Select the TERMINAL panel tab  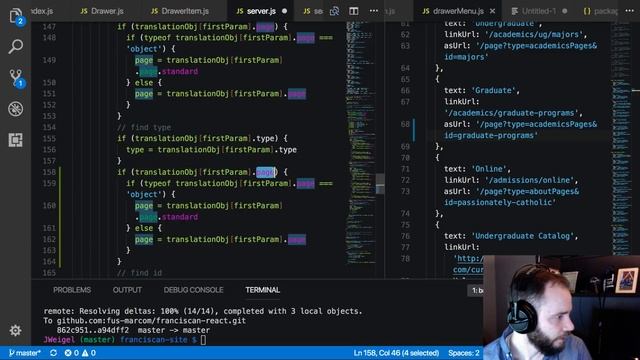[262, 290]
